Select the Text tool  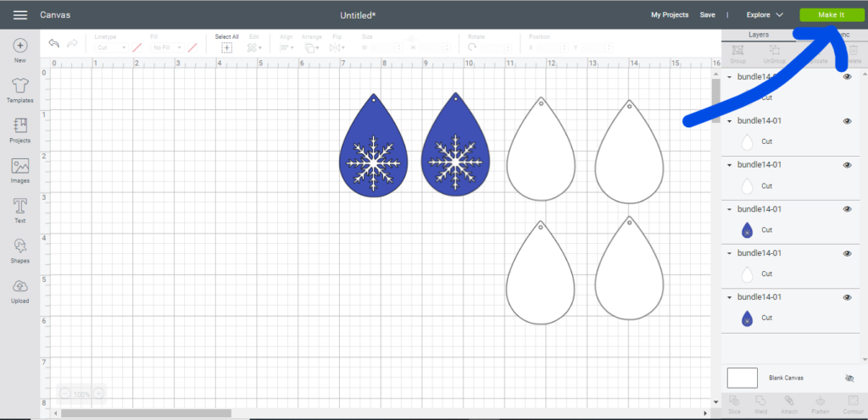[x=20, y=206]
